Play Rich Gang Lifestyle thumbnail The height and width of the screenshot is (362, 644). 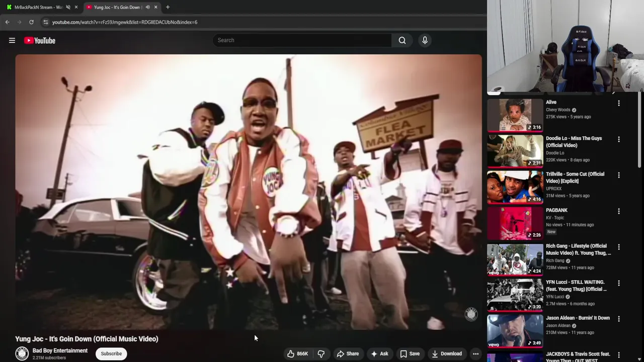(x=515, y=259)
